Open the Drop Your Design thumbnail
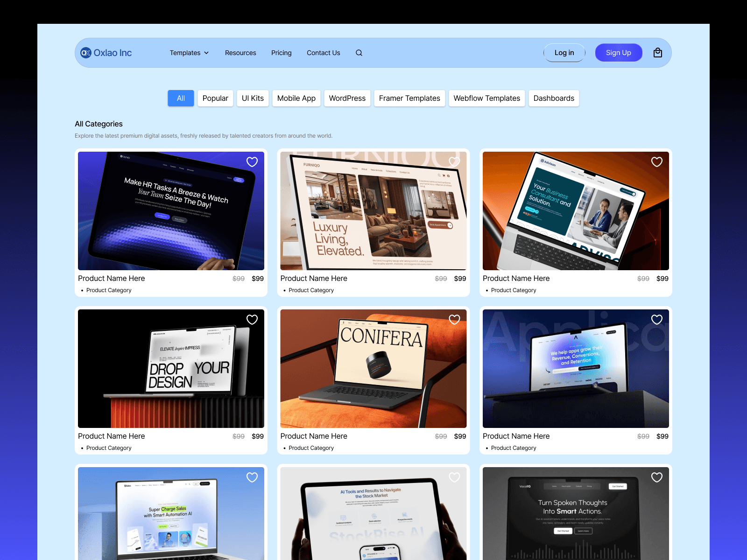 (x=171, y=369)
